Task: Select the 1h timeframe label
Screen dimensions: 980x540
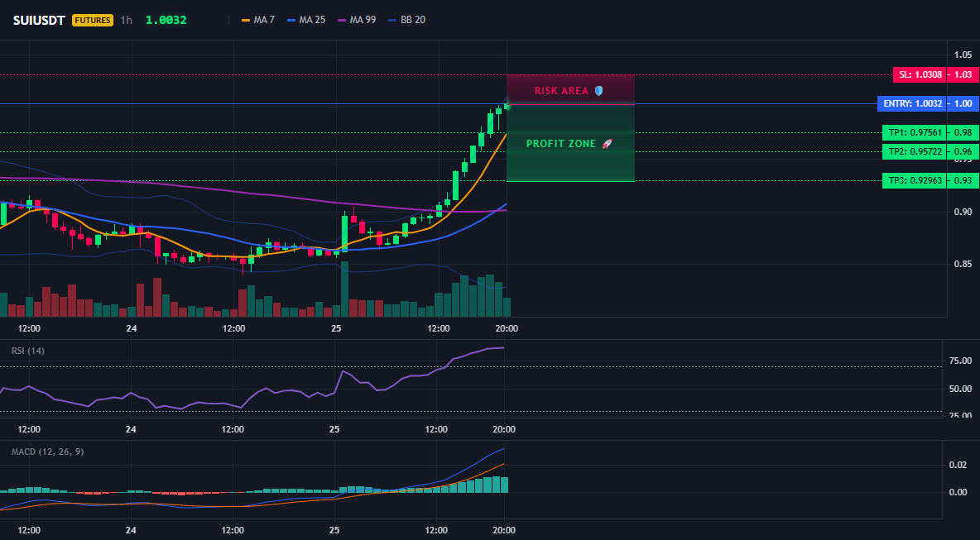Action: point(127,20)
